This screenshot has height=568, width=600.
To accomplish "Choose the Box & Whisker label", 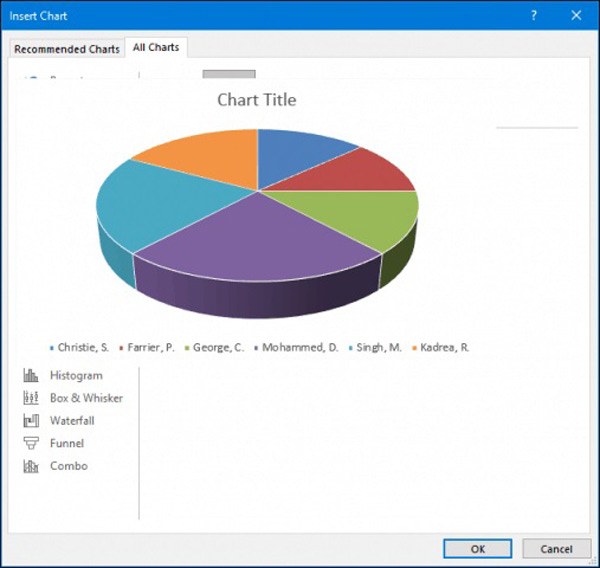I will (x=86, y=398).
